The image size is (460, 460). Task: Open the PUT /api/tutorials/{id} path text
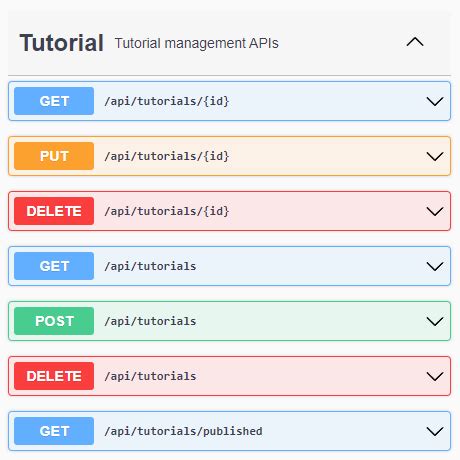(167, 156)
